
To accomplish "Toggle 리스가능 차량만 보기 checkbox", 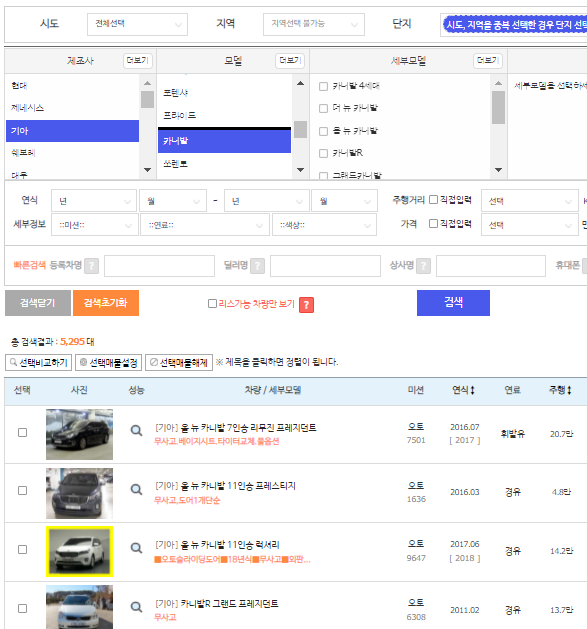I will [x=212, y=303].
